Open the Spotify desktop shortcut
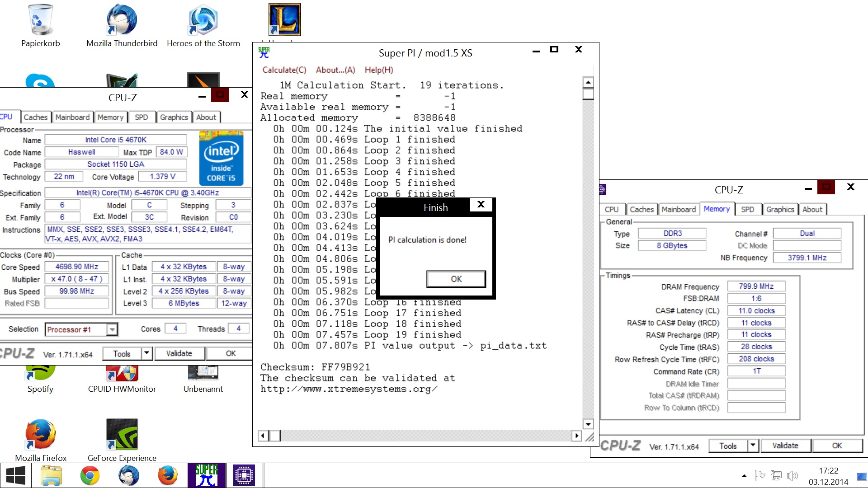This screenshot has height=488, width=868. click(40, 380)
